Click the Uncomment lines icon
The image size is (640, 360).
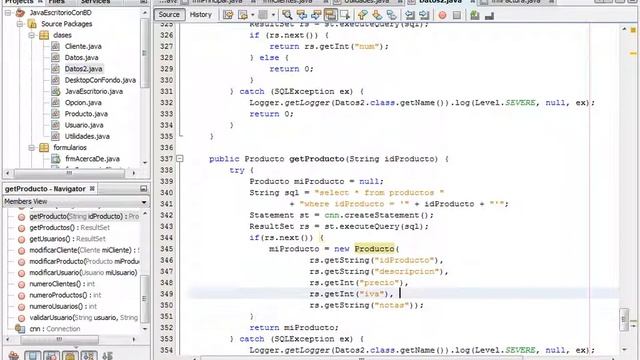[x=489, y=15]
